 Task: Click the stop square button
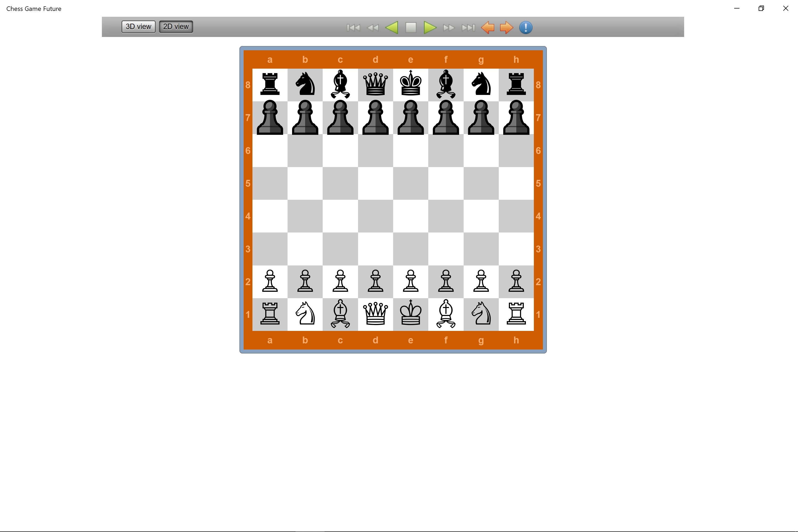pyautogui.click(x=411, y=27)
